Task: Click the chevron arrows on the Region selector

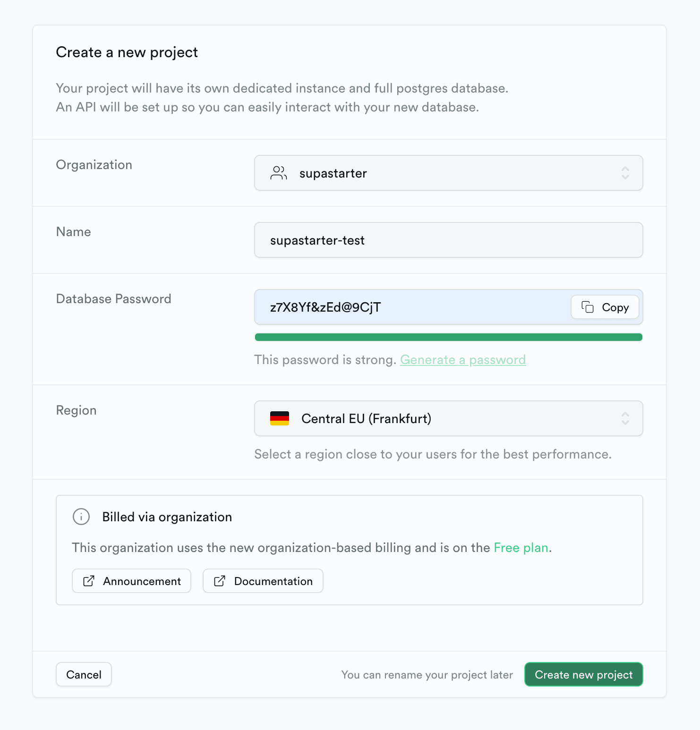Action: tap(624, 418)
